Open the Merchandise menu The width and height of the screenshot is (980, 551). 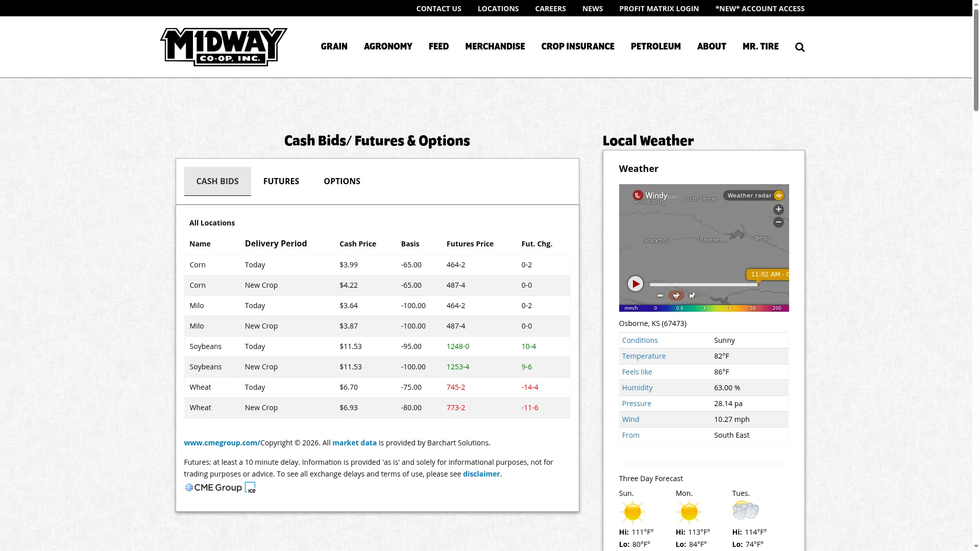pyautogui.click(x=495, y=46)
